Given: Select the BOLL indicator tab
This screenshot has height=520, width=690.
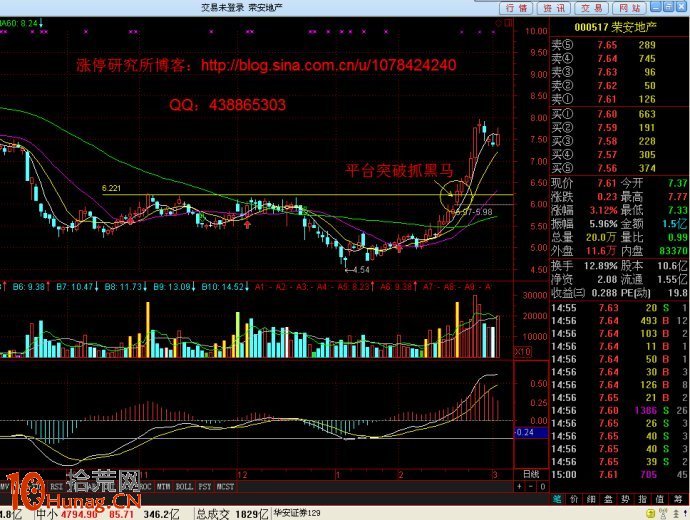Looking at the screenshot, I should [x=184, y=487].
